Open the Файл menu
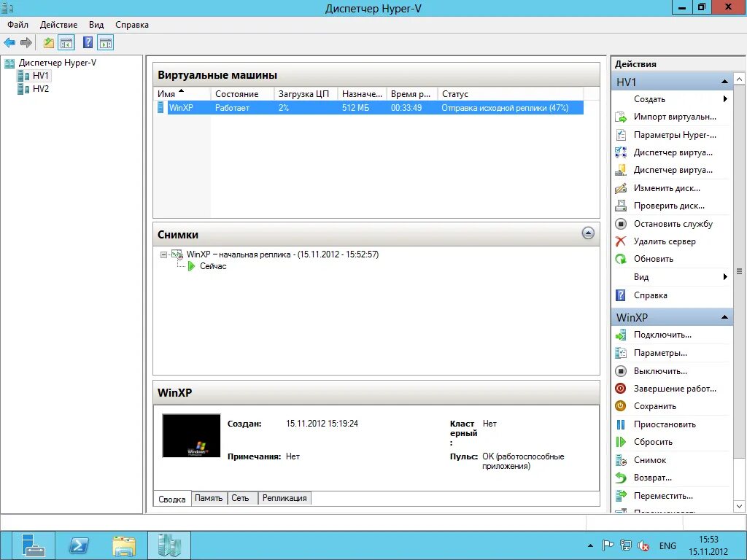This screenshot has width=747, height=560. click(x=18, y=25)
